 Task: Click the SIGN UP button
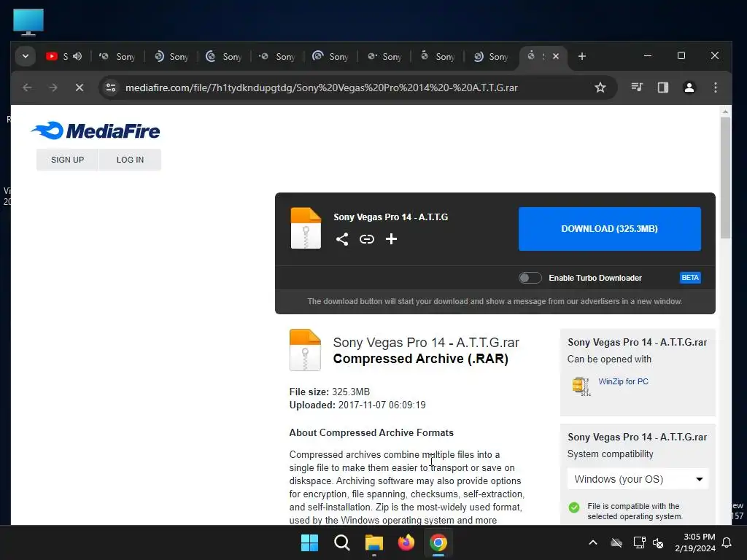tap(68, 160)
